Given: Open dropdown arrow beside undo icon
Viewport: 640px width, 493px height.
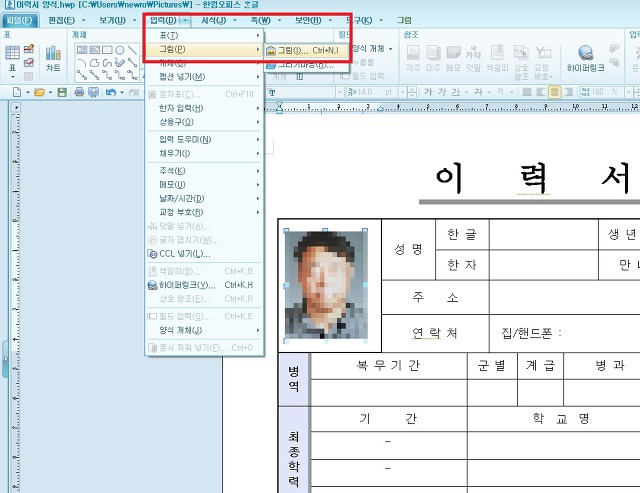Looking at the screenshot, I should [x=122, y=93].
